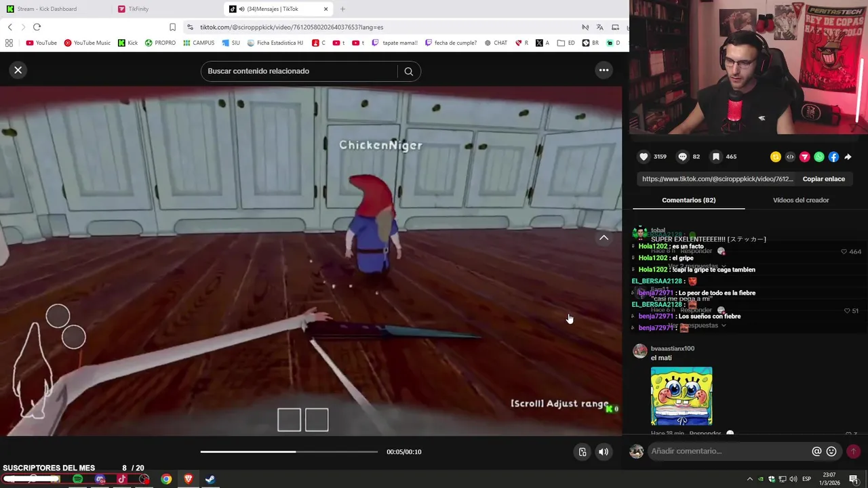Open the YouTube Music bookmark
868x488 pixels.
point(87,43)
